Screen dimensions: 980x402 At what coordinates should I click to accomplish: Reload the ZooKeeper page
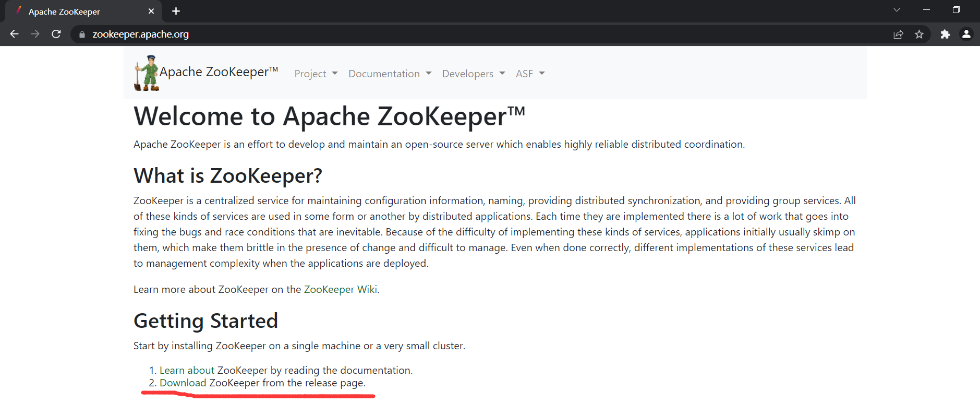pyautogui.click(x=56, y=34)
